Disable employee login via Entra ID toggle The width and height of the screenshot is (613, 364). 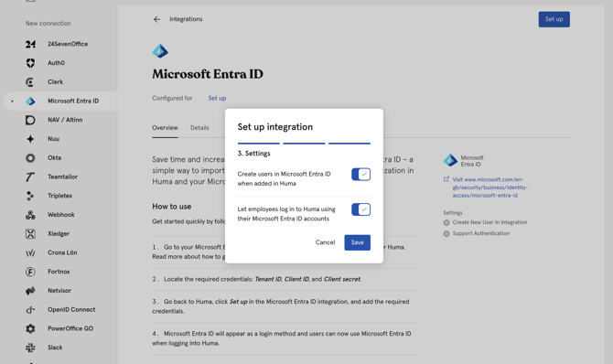360,209
